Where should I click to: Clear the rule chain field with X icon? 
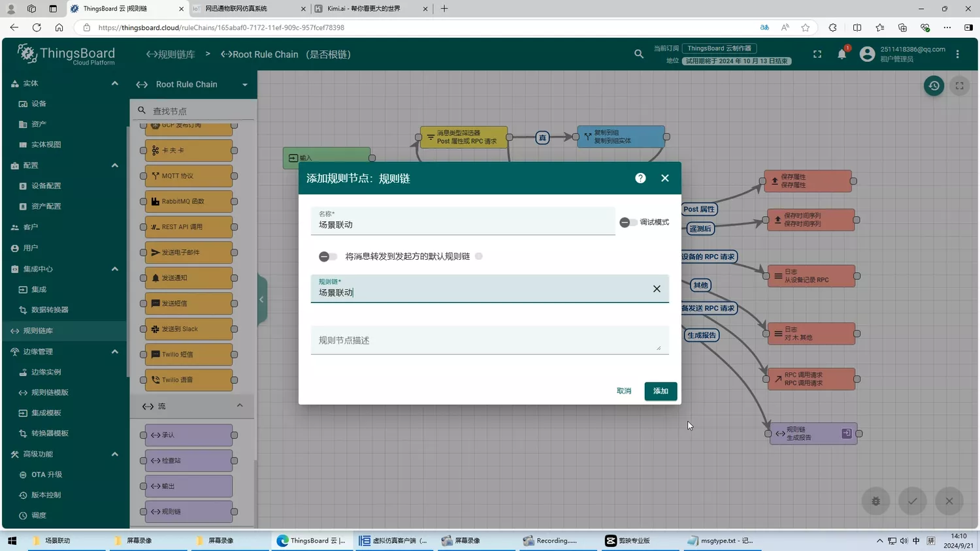point(657,289)
